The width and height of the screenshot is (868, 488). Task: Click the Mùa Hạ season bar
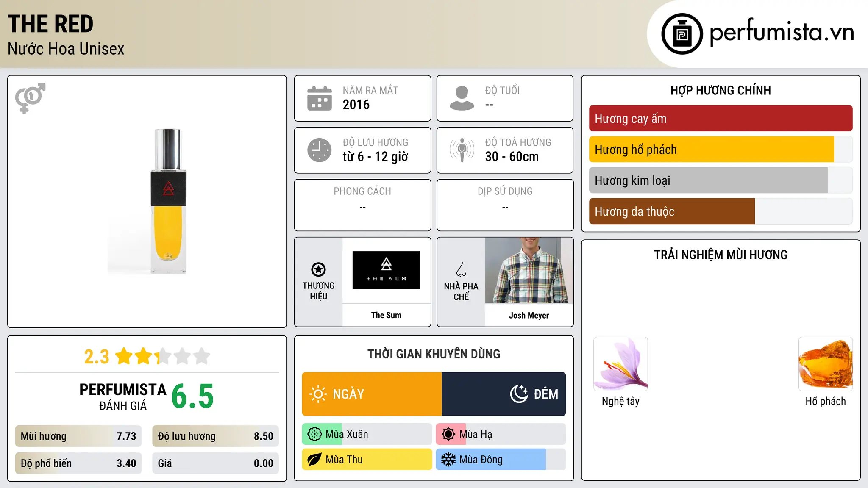pyautogui.click(x=501, y=434)
